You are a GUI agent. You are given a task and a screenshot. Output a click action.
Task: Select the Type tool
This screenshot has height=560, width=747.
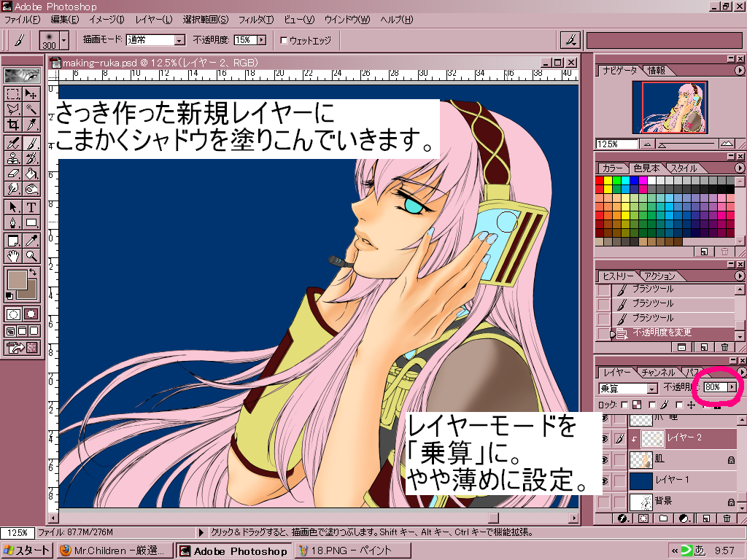(x=31, y=207)
